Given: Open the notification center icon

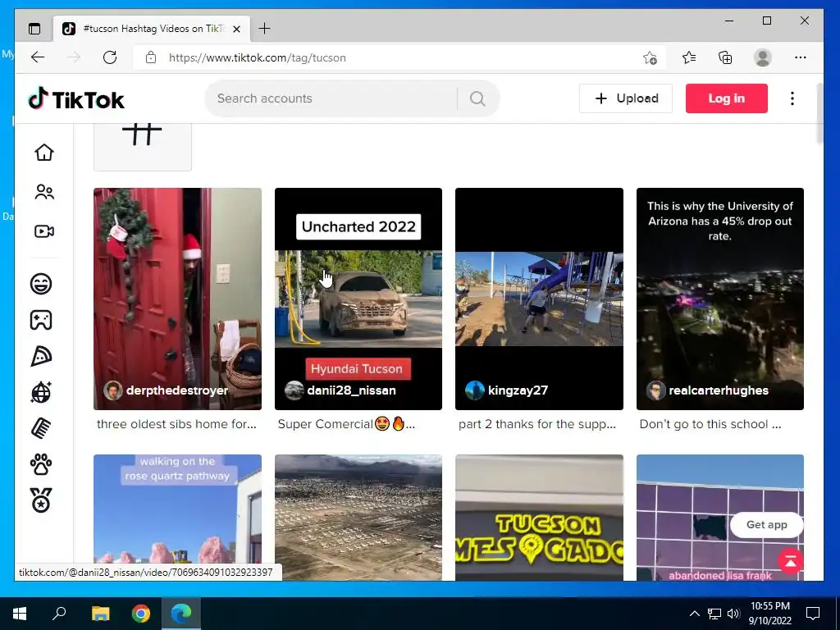Looking at the screenshot, I should click(x=813, y=614).
